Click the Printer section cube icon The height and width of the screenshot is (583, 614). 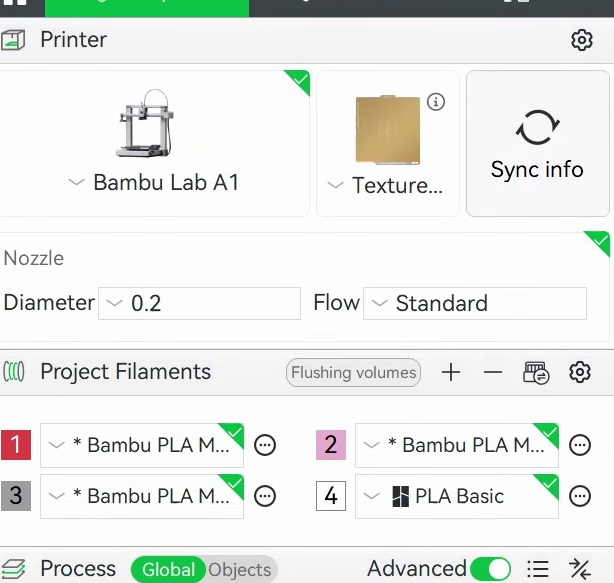coord(13,40)
